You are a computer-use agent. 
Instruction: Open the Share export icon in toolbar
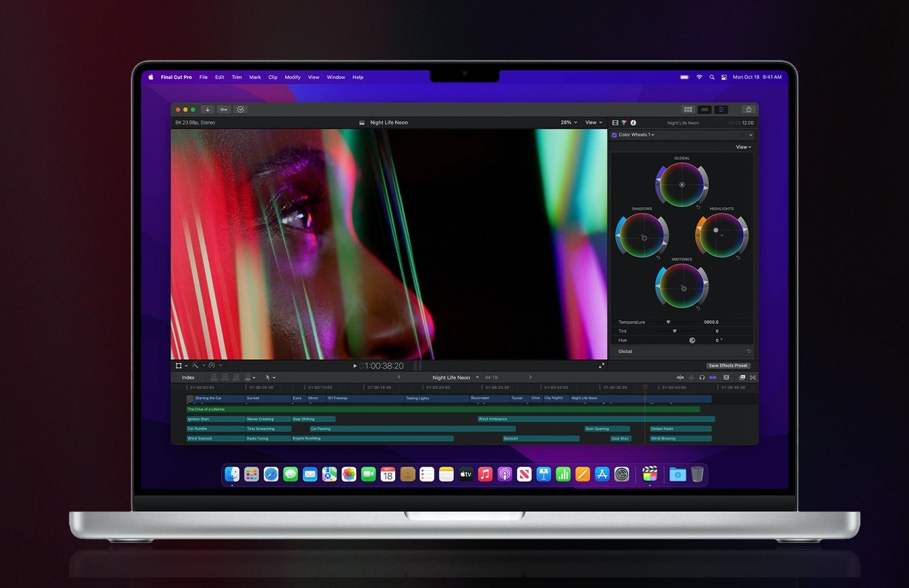tap(748, 109)
